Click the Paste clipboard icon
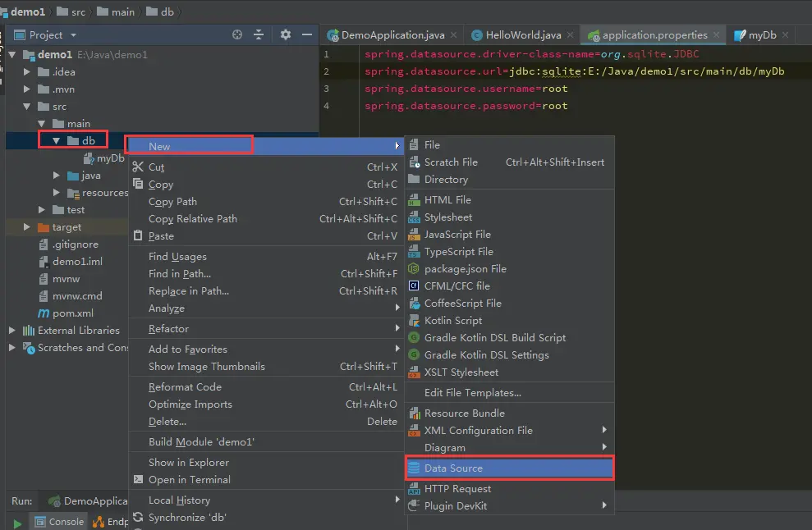The height and width of the screenshot is (530, 812). tap(138, 235)
